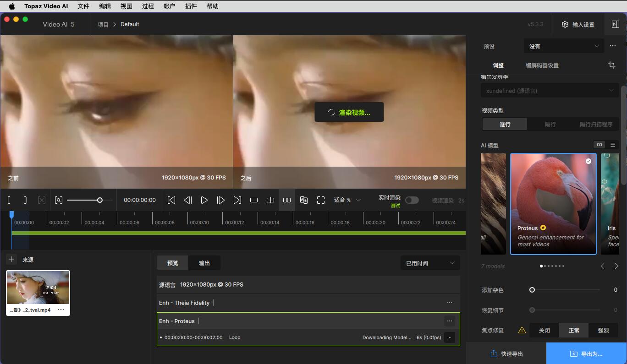Select 隔行 interlaced video type
This screenshot has height=364, width=627.
coord(550,124)
